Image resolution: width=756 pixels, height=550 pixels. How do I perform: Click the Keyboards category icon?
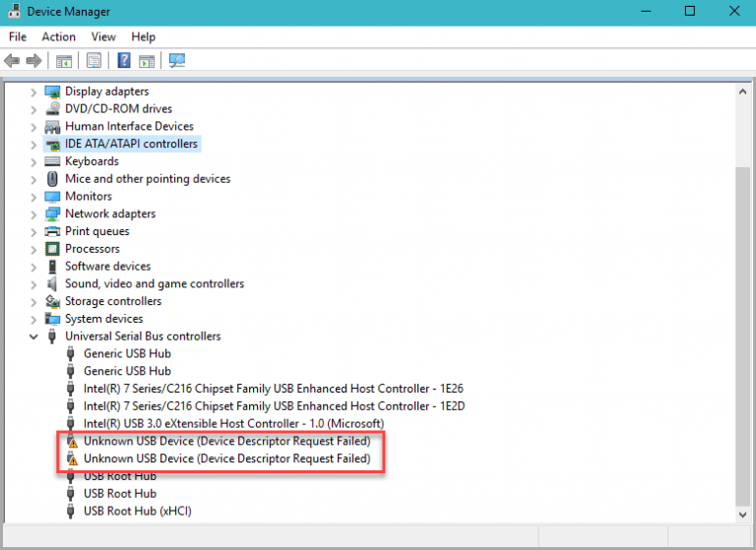[x=52, y=161]
